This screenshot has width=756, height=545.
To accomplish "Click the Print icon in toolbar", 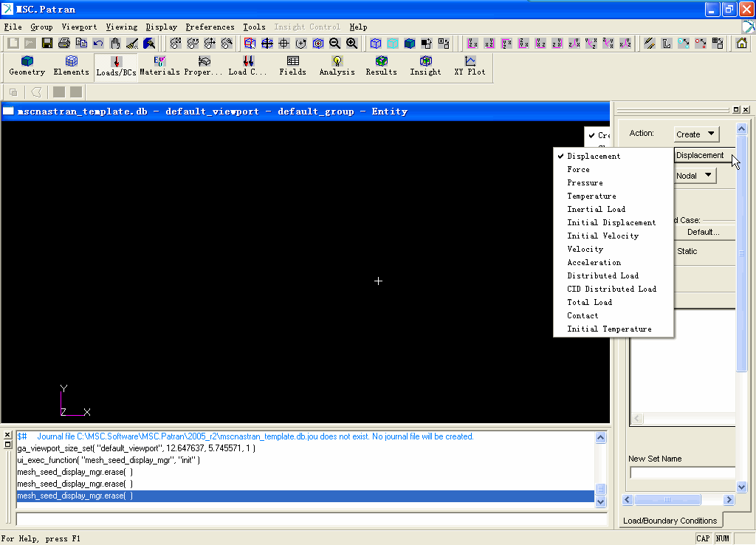I will click(63, 44).
